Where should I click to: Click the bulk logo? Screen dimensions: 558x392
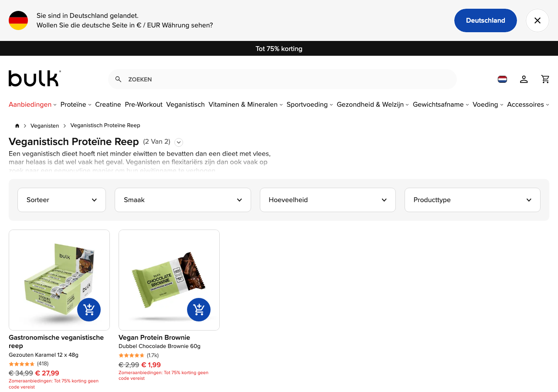click(35, 78)
